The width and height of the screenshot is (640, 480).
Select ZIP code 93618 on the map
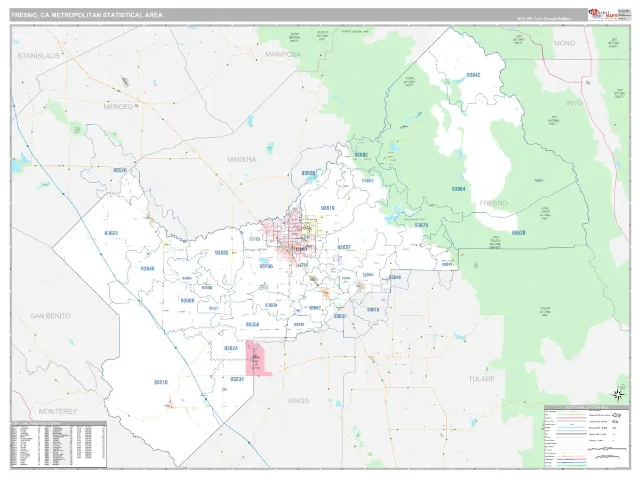coord(373,310)
